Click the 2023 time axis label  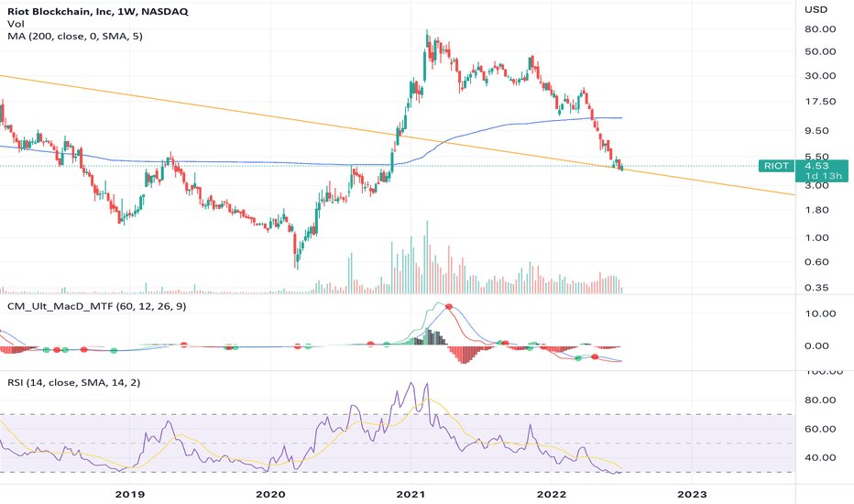tap(692, 495)
